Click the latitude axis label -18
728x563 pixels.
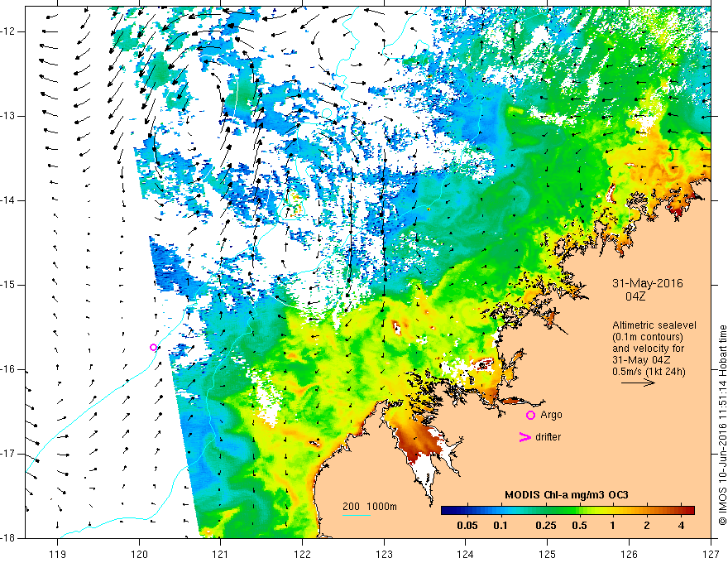tap(9, 538)
